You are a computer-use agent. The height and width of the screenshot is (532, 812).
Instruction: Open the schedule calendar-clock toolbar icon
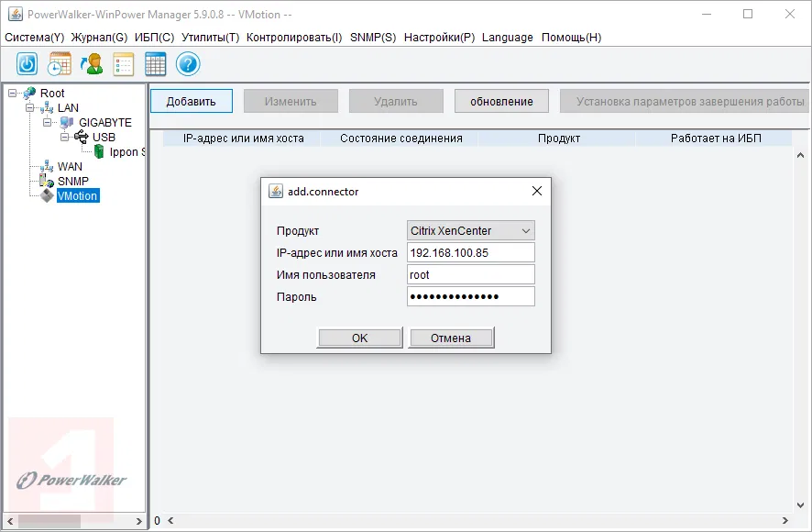60,64
